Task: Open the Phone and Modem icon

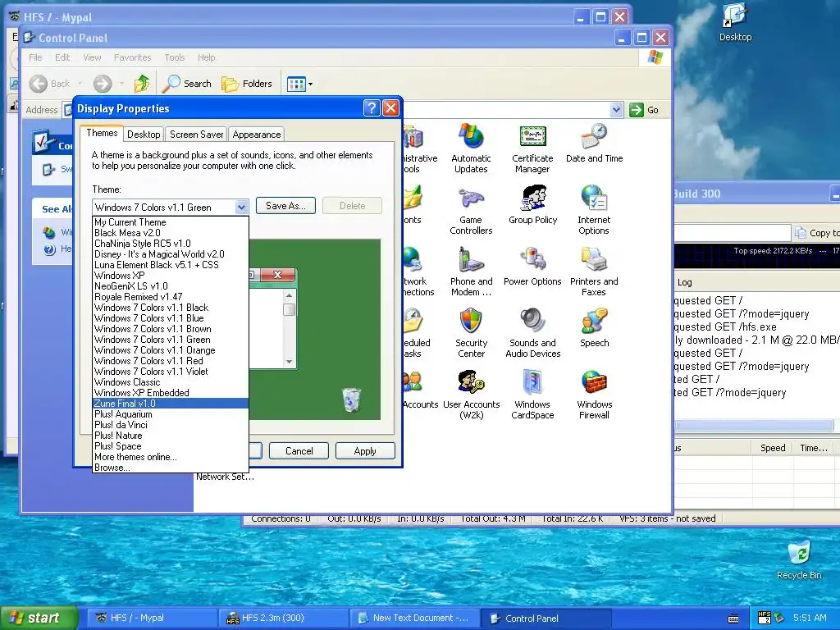Action: [x=471, y=272]
